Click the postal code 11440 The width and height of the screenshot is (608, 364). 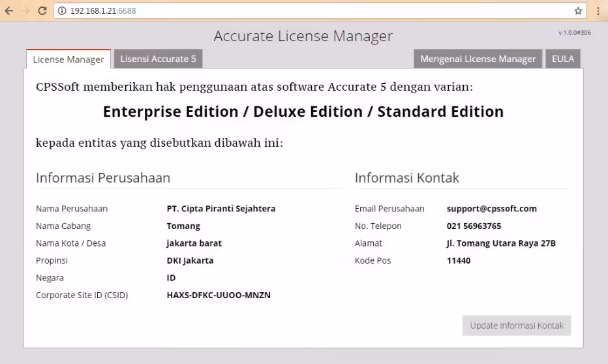pyautogui.click(x=459, y=260)
